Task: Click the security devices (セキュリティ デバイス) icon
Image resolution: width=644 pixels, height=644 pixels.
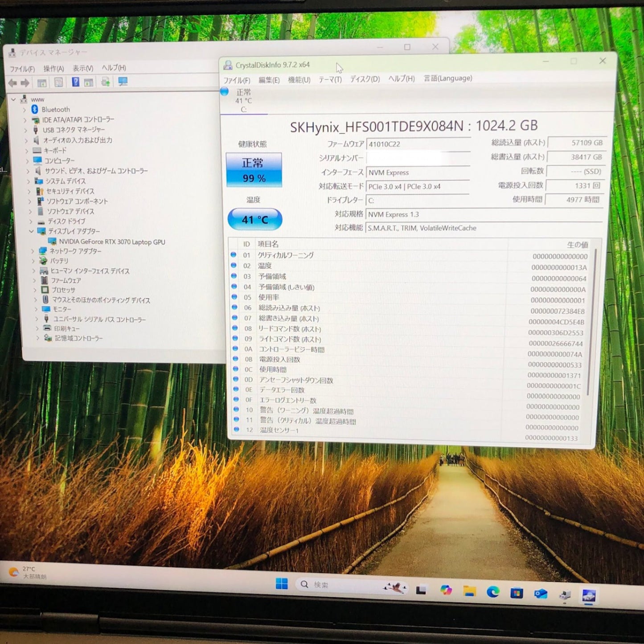Action: click(40, 191)
